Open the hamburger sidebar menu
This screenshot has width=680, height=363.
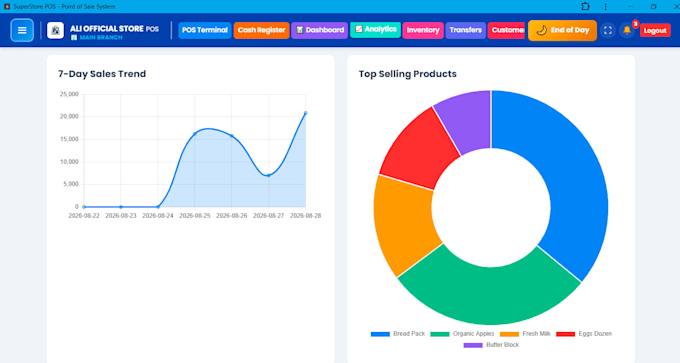pyautogui.click(x=22, y=30)
